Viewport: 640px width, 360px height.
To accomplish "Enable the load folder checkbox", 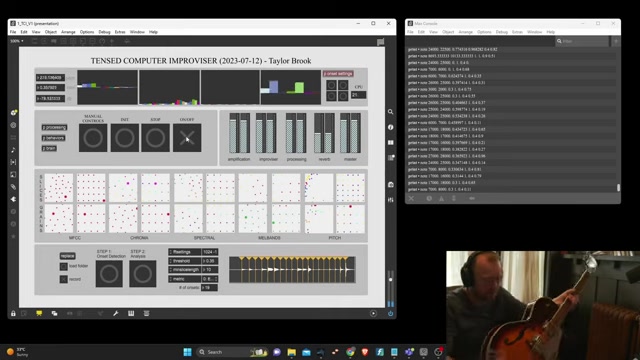I will tap(64, 267).
